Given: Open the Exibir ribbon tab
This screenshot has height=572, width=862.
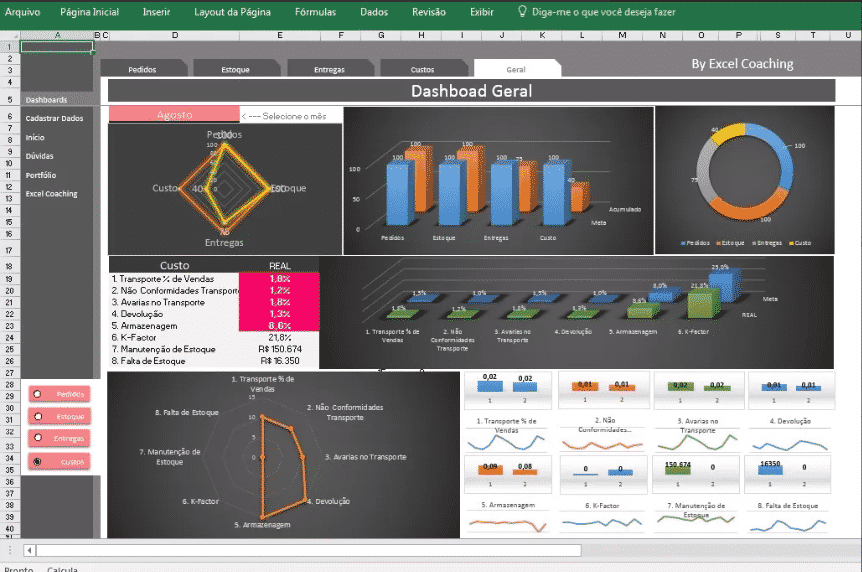Looking at the screenshot, I should click(482, 12).
